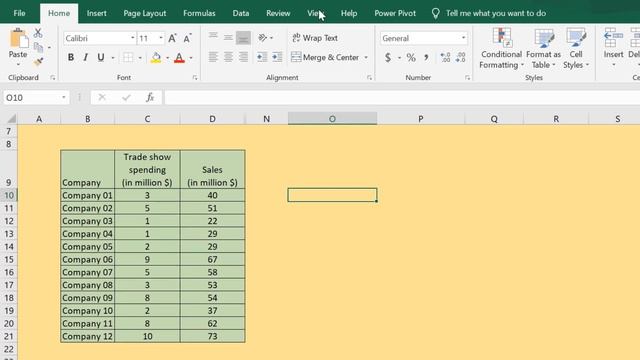Switch to the Insert tab

click(96, 13)
